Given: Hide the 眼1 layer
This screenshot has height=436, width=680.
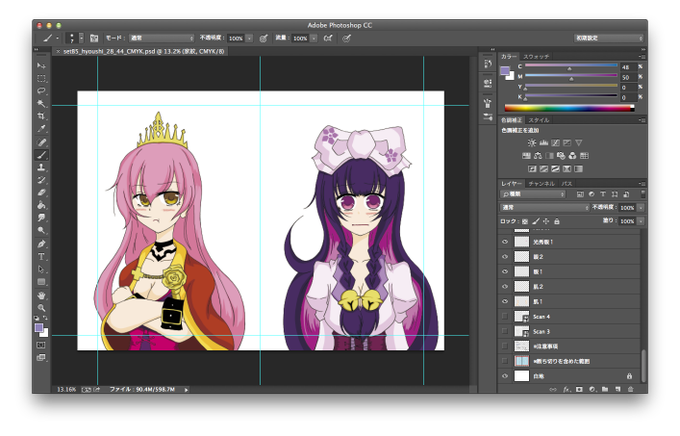Looking at the screenshot, I should click(505, 272).
